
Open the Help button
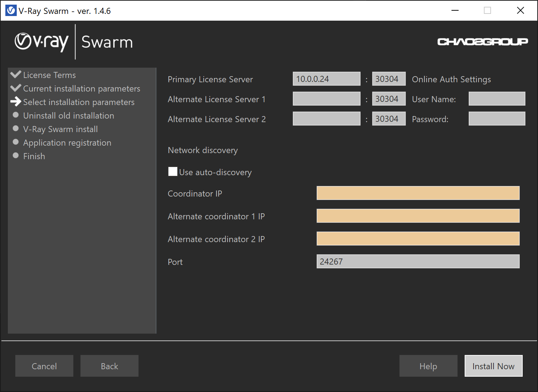(x=428, y=366)
